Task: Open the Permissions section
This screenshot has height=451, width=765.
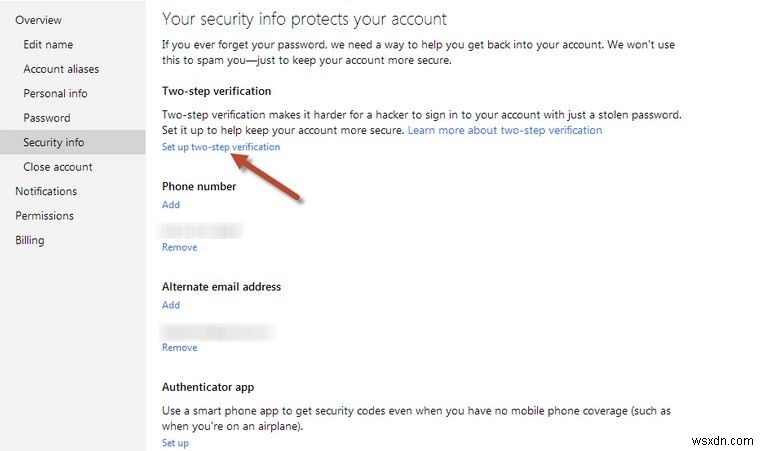Action: (44, 216)
